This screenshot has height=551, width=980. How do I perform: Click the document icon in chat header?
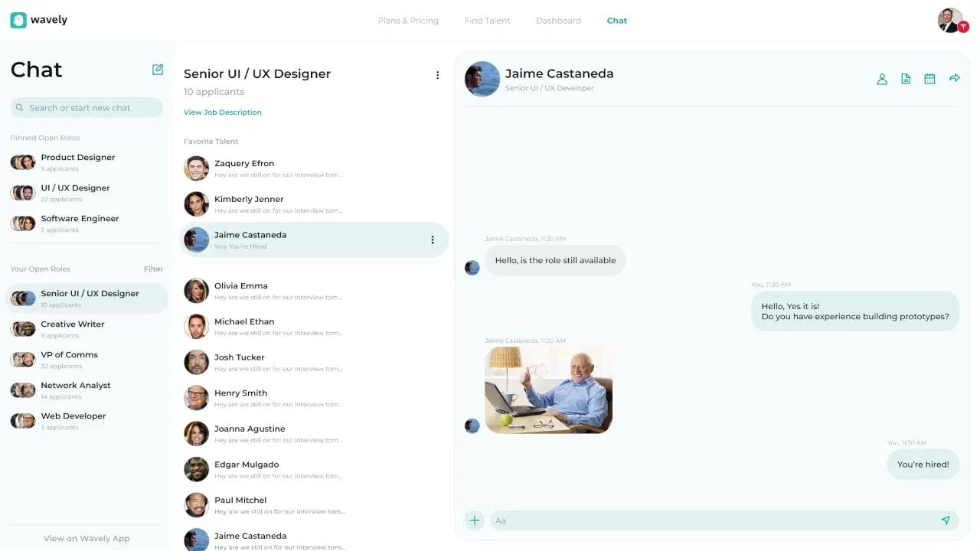tap(906, 79)
